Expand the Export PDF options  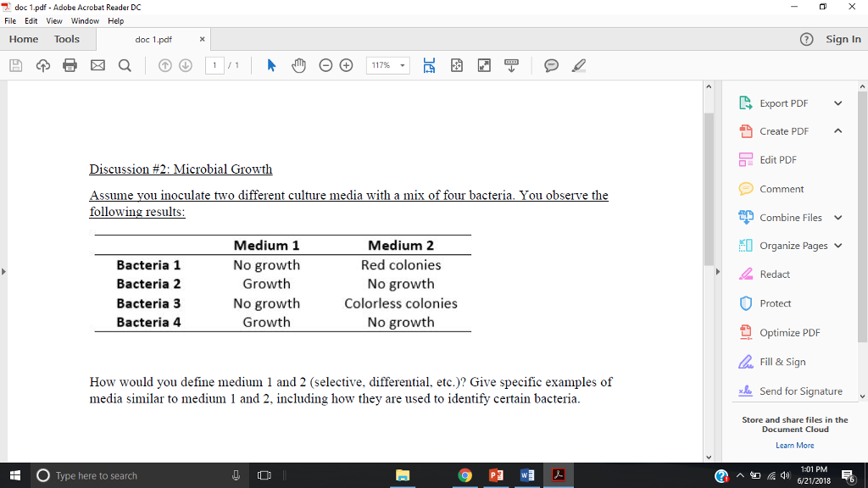(x=837, y=103)
